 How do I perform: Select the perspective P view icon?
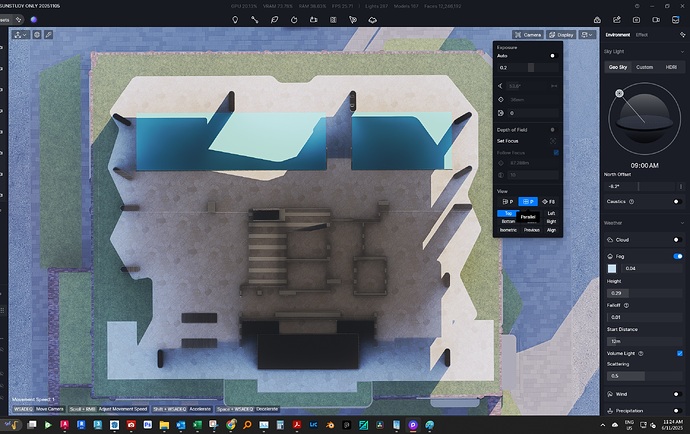tap(508, 201)
